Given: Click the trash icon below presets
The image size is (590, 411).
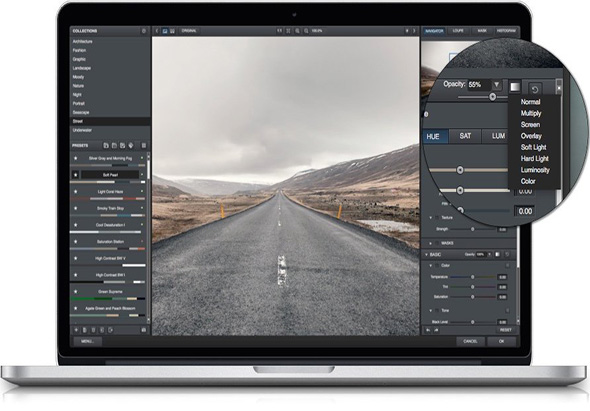Looking at the screenshot, I should (x=93, y=330).
